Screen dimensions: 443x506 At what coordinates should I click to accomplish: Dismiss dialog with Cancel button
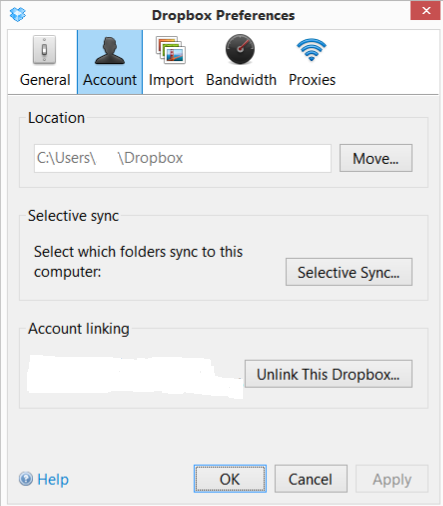click(311, 479)
